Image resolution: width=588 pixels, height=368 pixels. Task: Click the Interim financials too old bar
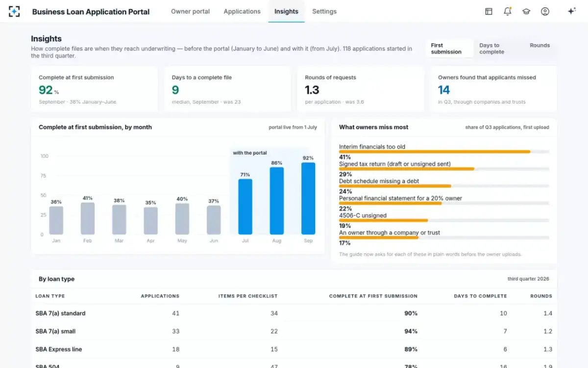(444, 152)
